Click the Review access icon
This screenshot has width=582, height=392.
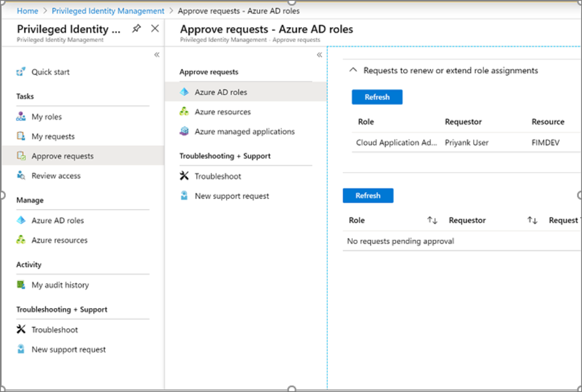tap(21, 175)
